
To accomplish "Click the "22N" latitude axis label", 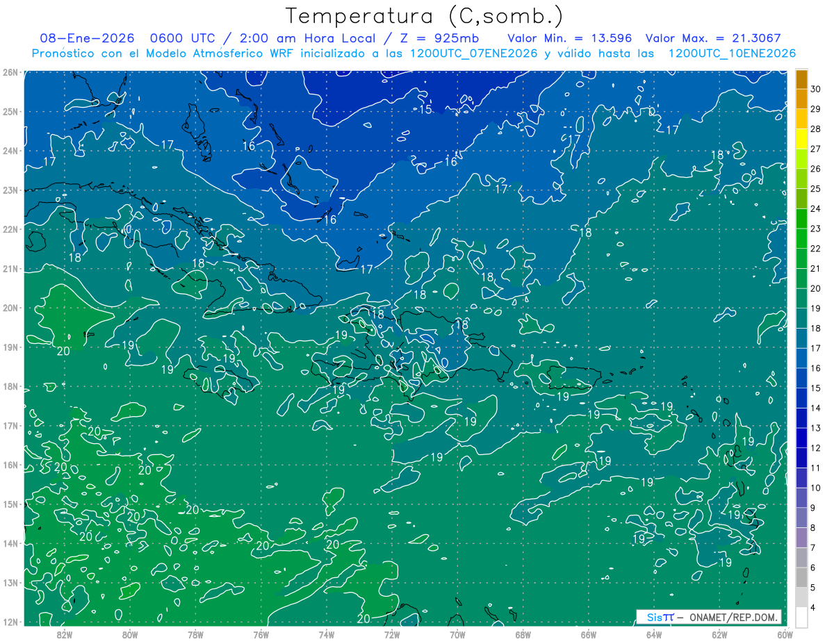I will (x=10, y=229).
